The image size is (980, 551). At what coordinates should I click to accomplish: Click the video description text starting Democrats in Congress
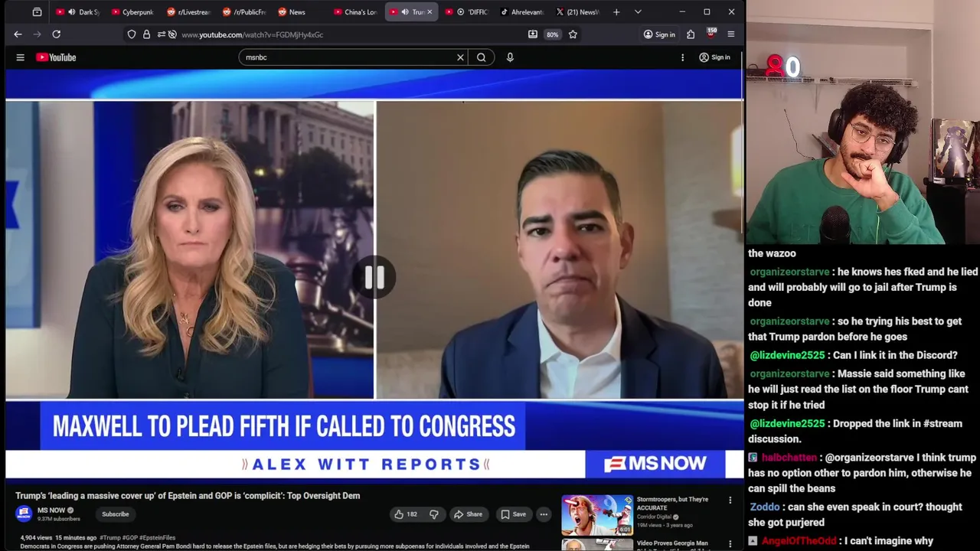coord(275,546)
